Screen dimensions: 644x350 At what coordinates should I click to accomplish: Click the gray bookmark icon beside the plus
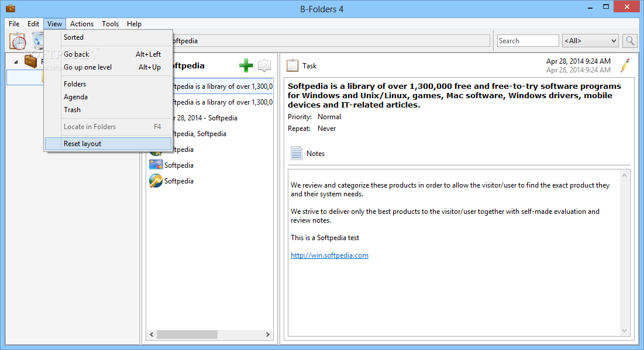point(264,65)
